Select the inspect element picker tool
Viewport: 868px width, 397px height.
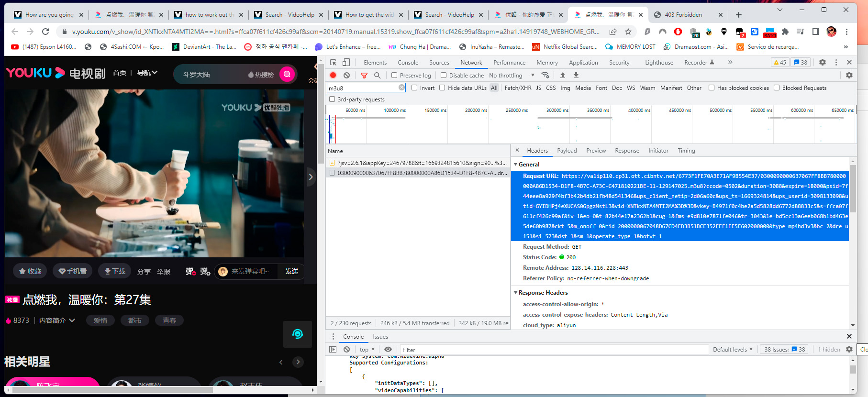pyautogui.click(x=334, y=62)
